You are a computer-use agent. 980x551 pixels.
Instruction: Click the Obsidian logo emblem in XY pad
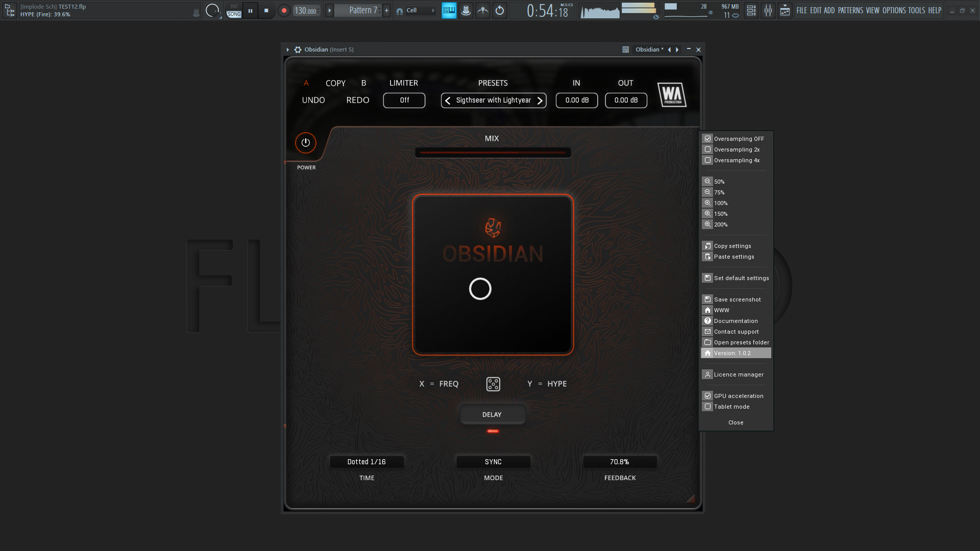click(x=493, y=228)
